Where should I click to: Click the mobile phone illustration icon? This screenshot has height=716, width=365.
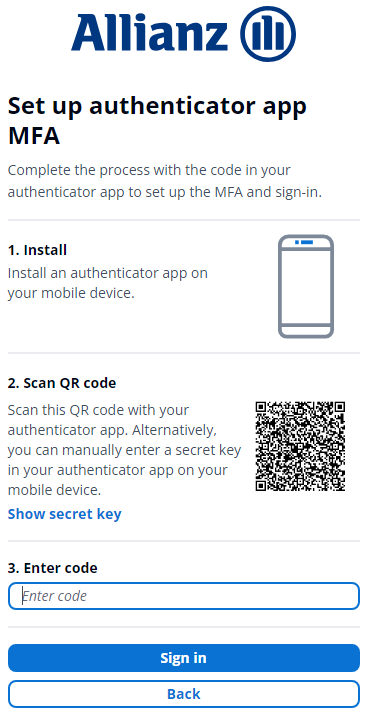(306, 286)
